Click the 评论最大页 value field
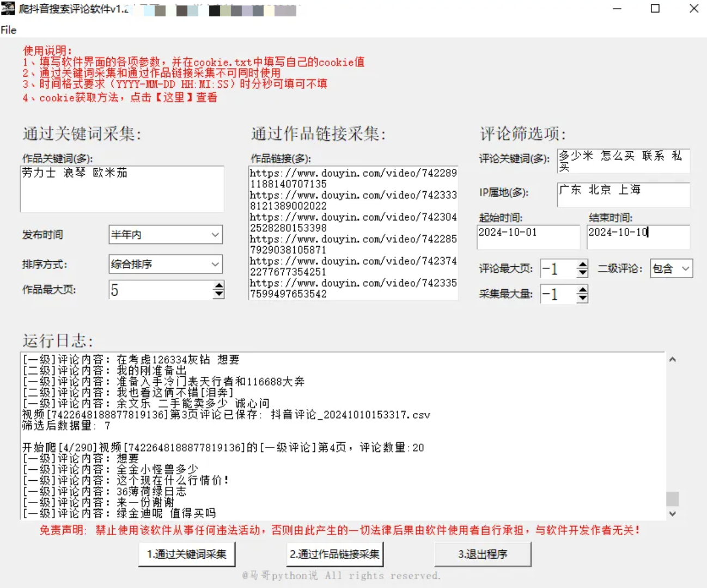The image size is (707, 588). tap(558, 268)
